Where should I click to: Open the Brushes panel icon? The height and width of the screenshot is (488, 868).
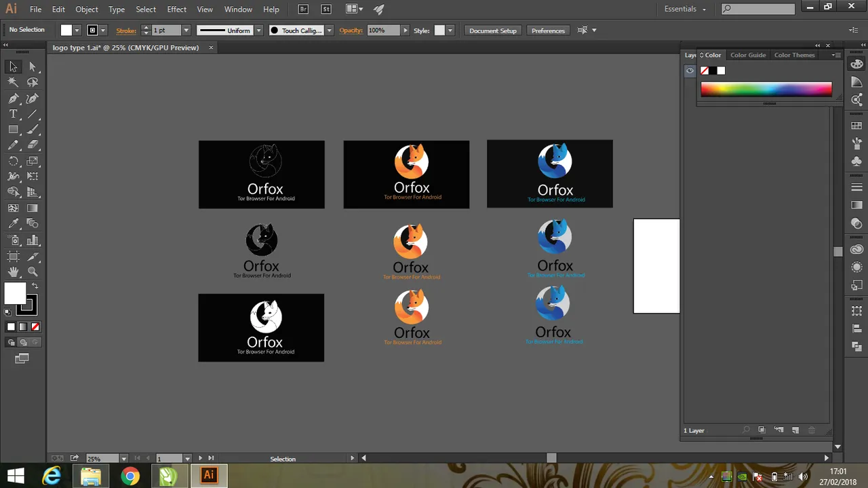[857, 144]
